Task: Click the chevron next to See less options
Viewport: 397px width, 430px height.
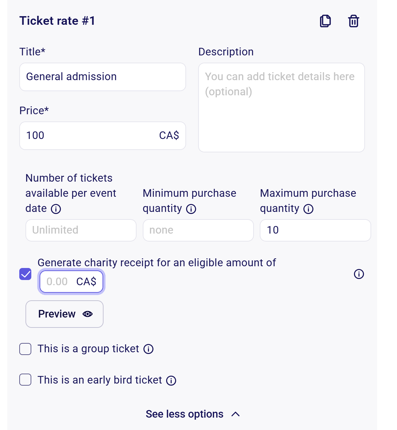Action: (236, 414)
